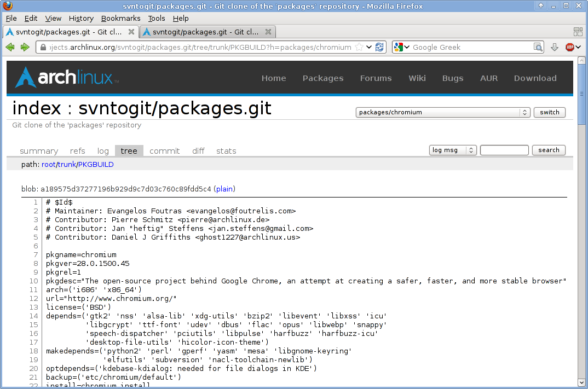This screenshot has height=389, width=588.
Task: Reload the page with the refresh icon
Action: click(379, 47)
